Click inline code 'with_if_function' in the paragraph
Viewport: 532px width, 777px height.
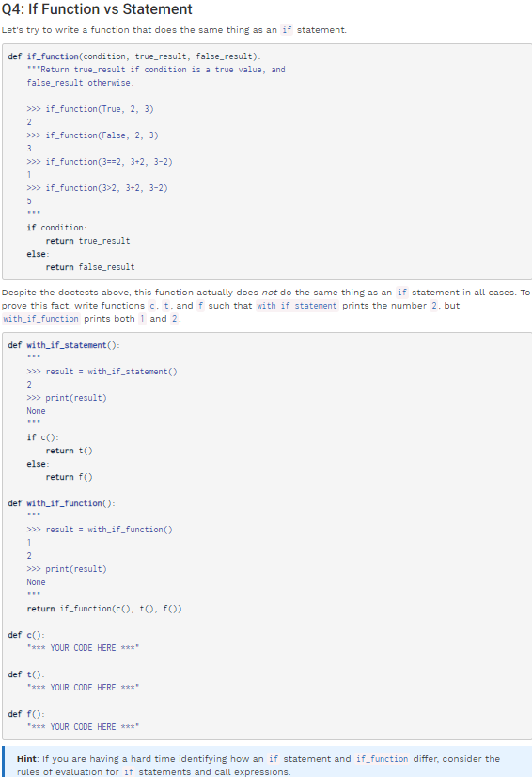coord(41,319)
